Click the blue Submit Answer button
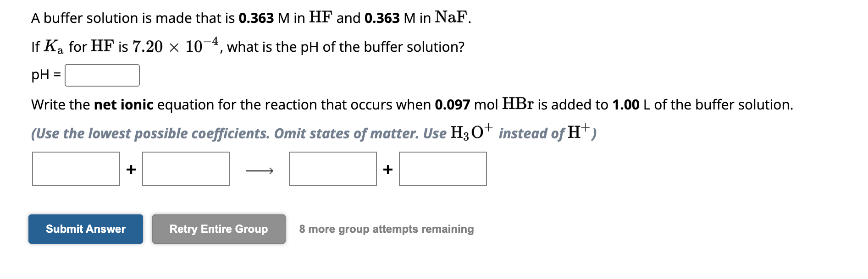Viewport: 868px width, 279px height. (85, 229)
